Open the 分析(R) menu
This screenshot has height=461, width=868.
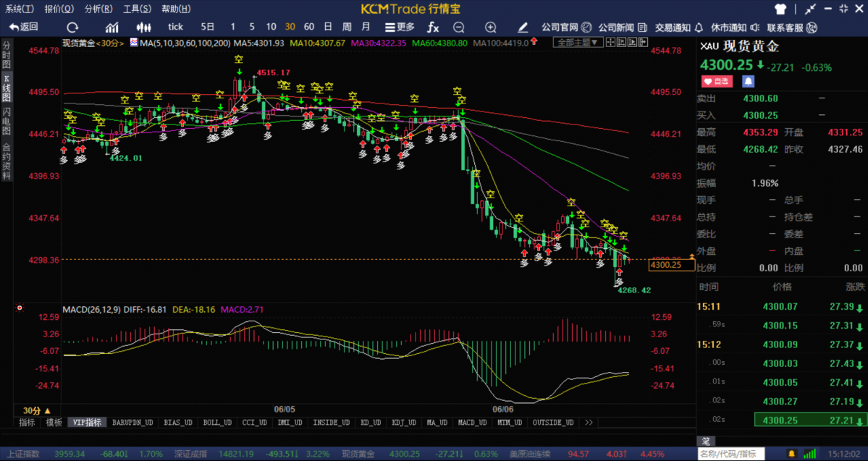[98, 9]
